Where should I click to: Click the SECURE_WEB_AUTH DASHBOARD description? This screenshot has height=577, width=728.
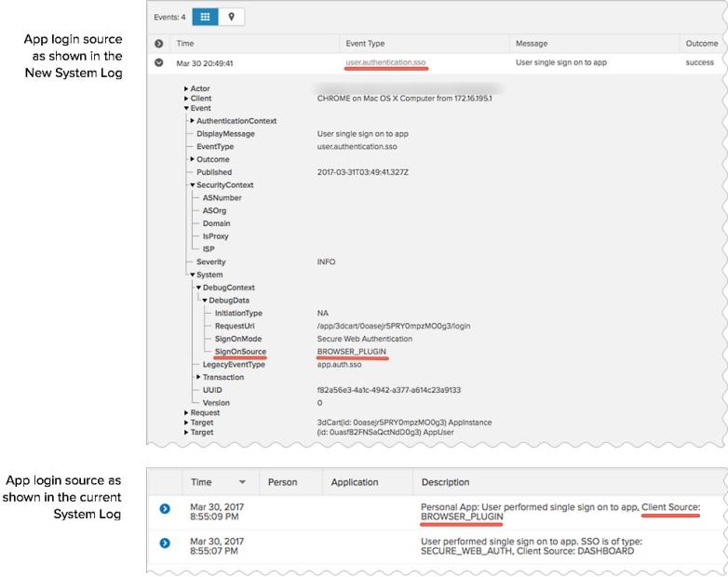click(532, 546)
